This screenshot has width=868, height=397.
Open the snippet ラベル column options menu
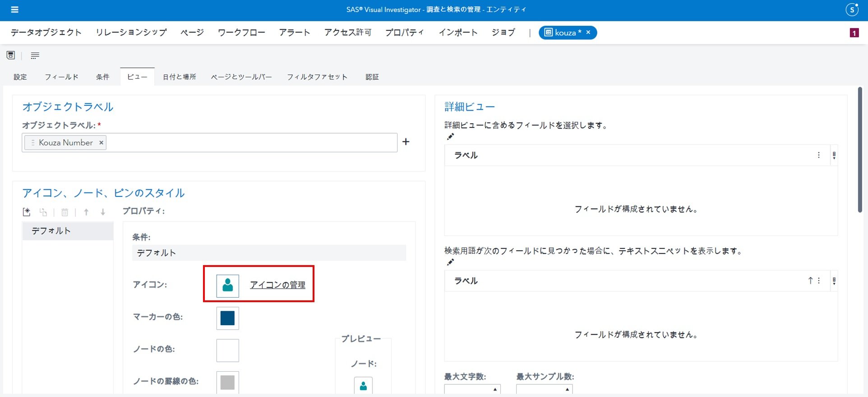(x=819, y=280)
